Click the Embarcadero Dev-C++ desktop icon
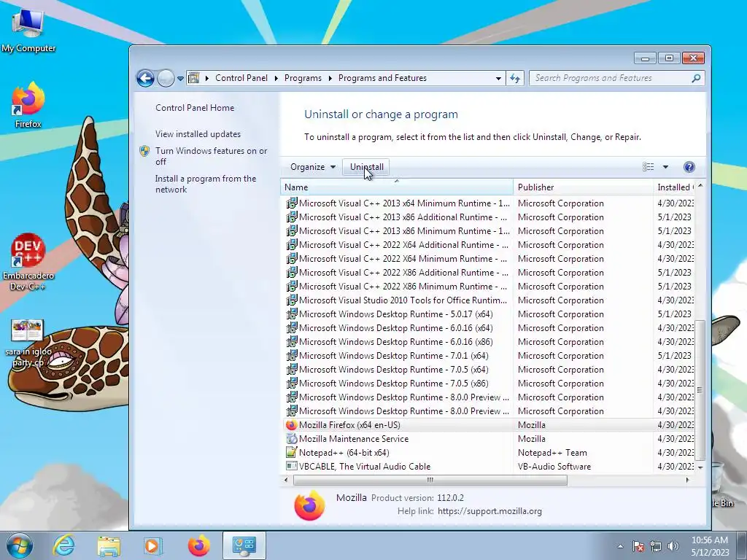The width and height of the screenshot is (747, 560). 28,262
